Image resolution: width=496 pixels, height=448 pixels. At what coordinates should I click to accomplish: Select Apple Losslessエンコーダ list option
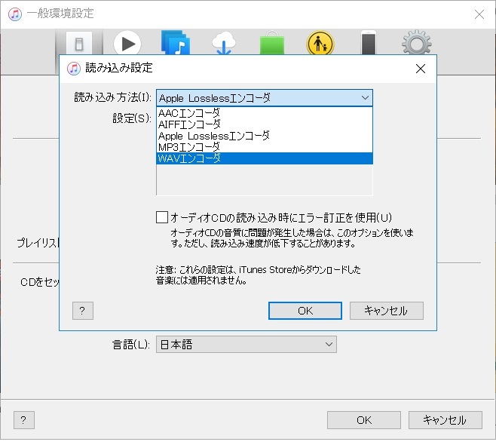[265, 136]
